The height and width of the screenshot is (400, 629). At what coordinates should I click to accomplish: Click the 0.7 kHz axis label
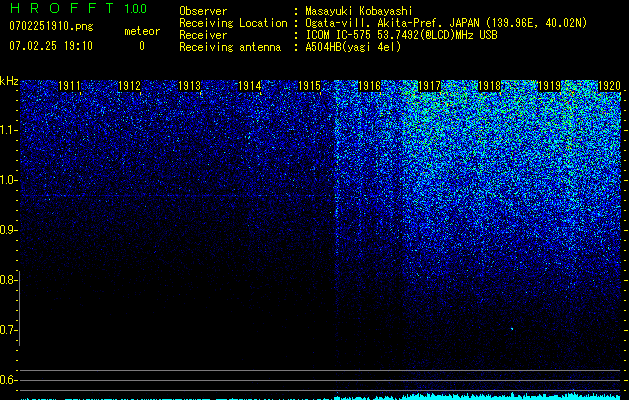click(x=8, y=330)
